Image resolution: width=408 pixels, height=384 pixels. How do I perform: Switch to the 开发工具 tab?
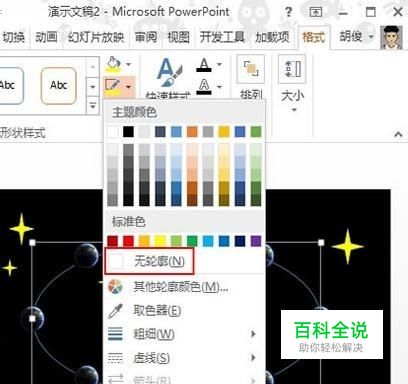click(222, 37)
